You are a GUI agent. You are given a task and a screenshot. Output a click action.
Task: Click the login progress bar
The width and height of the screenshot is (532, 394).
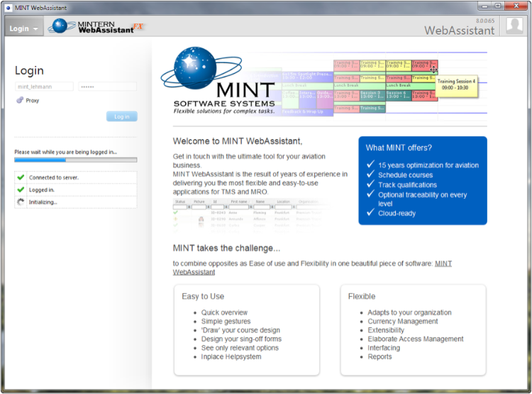[76, 160]
